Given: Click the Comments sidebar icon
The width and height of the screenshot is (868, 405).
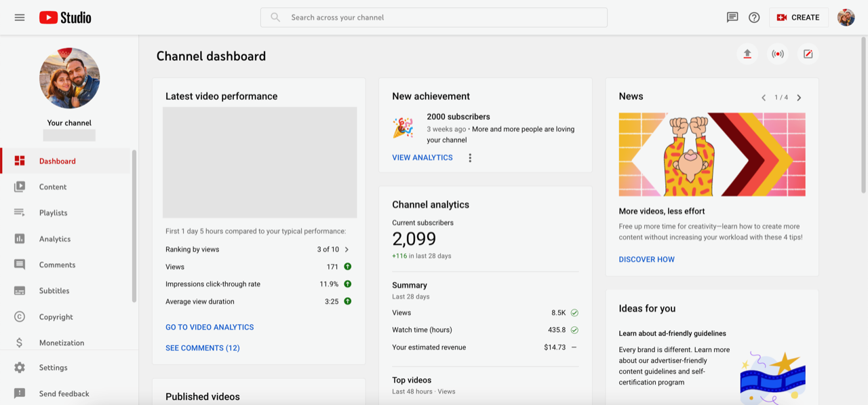Looking at the screenshot, I should pyautogui.click(x=20, y=265).
